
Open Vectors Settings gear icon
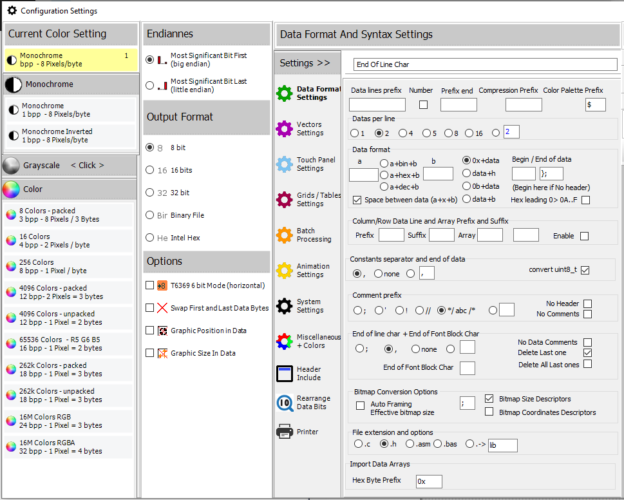(x=283, y=129)
